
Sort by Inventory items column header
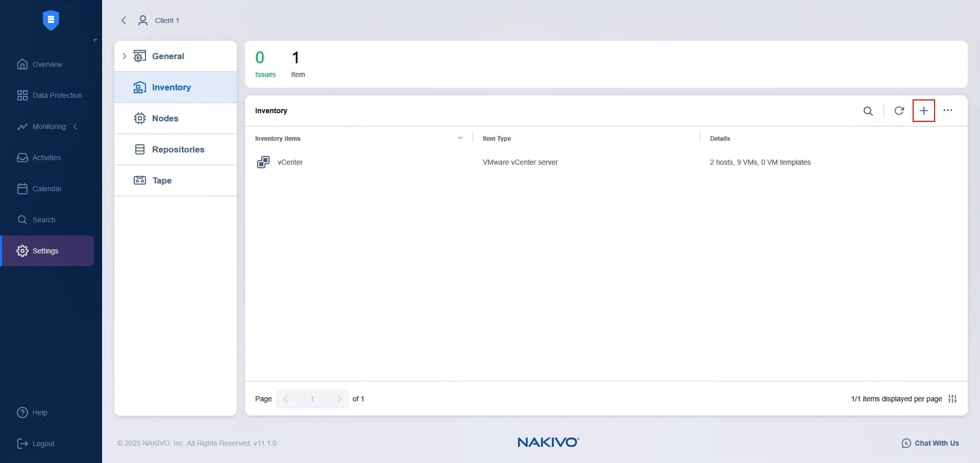tap(278, 139)
